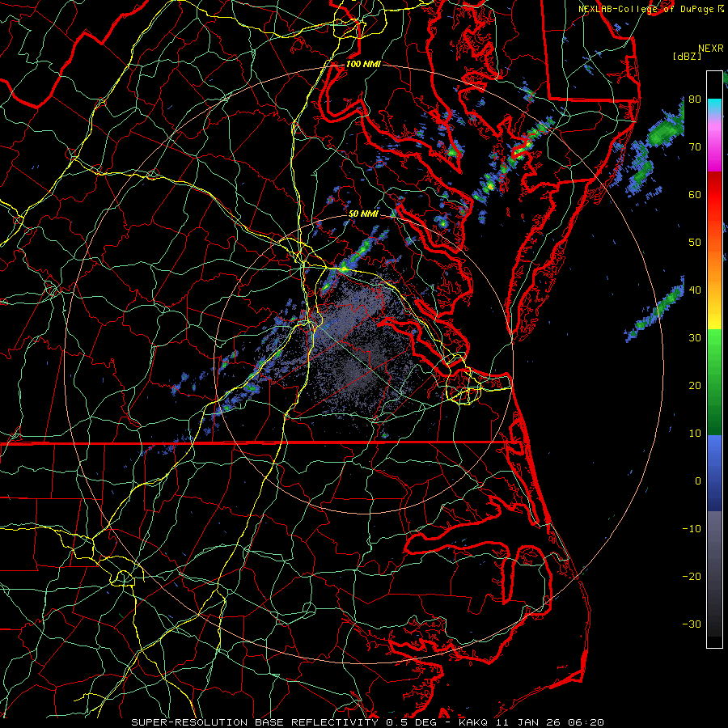Viewport: 728px width, 728px height.
Task: Click the 50 dBZ scale label
Action: [x=695, y=243]
